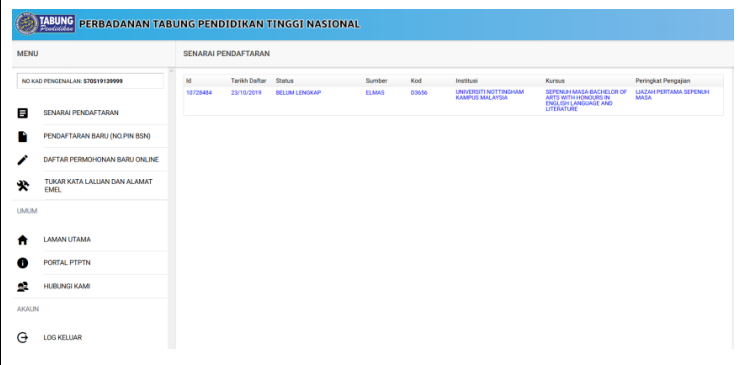The width and height of the screenshot is (744, 365).
Task: Go to LAMAN UTAMA
Action: tap(67, 239)
